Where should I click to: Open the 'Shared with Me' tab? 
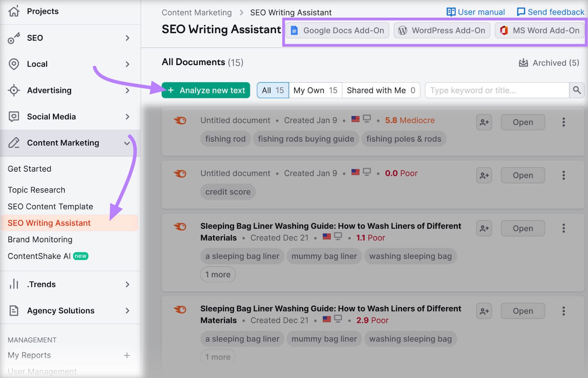point(381,90)
